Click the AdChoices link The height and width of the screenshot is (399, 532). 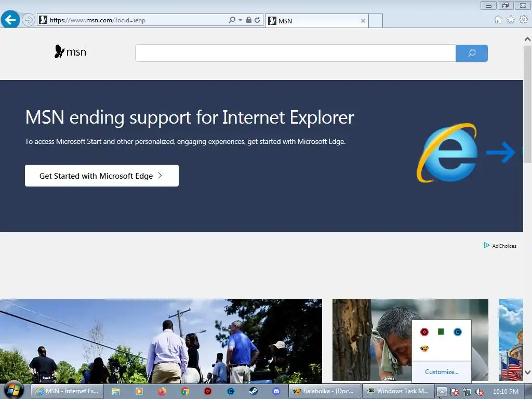[x=504, y=246]
